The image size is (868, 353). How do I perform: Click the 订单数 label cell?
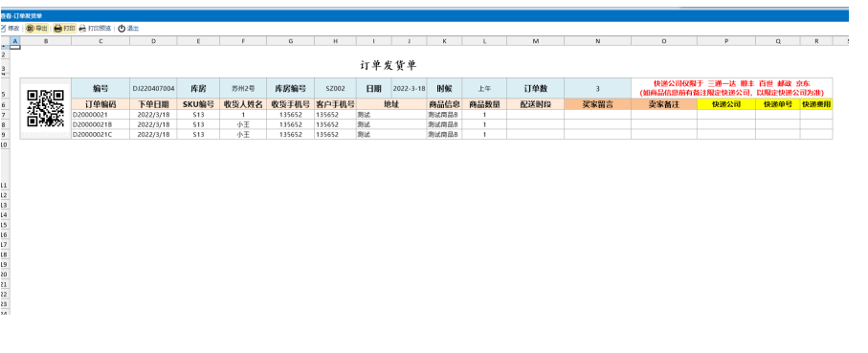click(535, 89)
